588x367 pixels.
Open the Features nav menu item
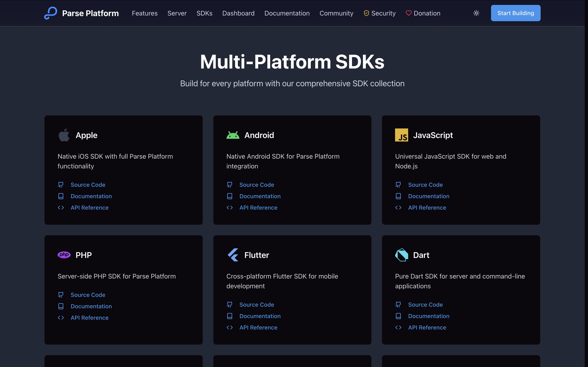(x=145, y=13)
